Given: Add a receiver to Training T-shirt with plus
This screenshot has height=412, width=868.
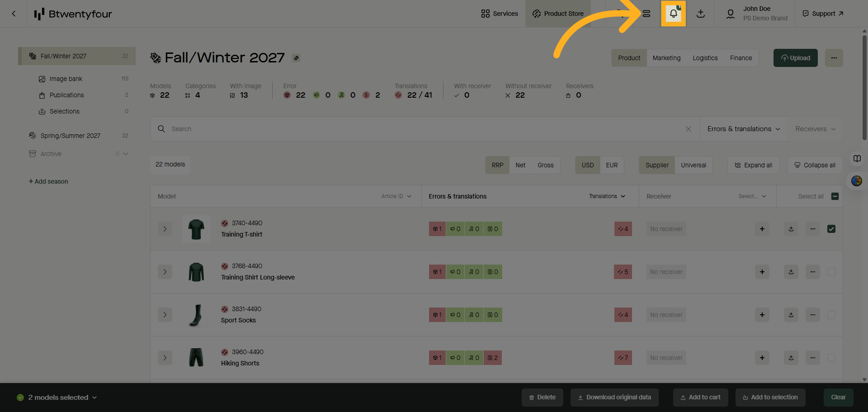Looking at the screenshot, I should pyautogui.click(x=762, y=229).
